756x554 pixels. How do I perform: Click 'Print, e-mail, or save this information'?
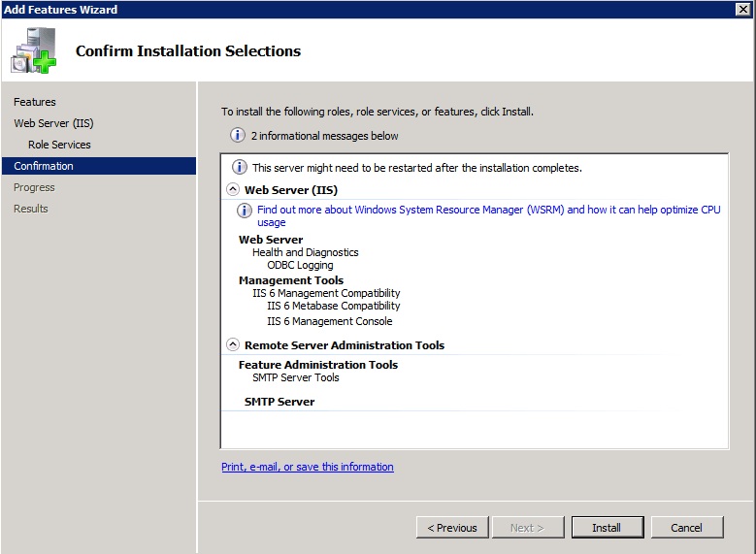(x=307, y=467)
